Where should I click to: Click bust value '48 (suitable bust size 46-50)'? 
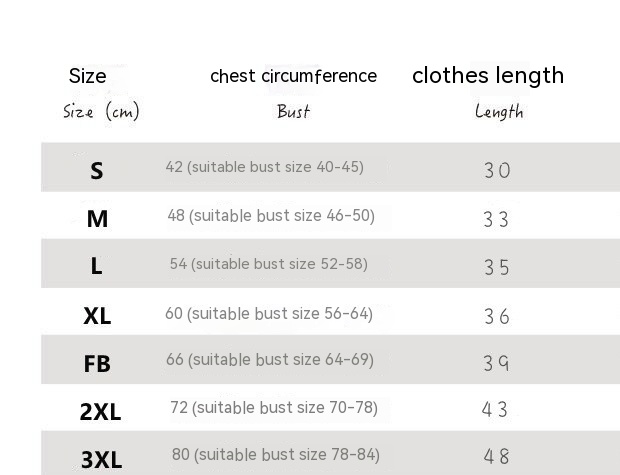[271, 215]
